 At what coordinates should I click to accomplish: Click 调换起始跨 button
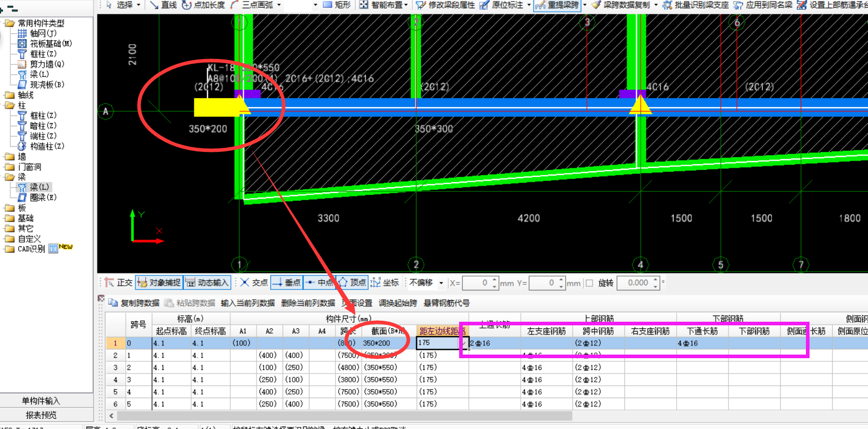[x=398, y=303]
